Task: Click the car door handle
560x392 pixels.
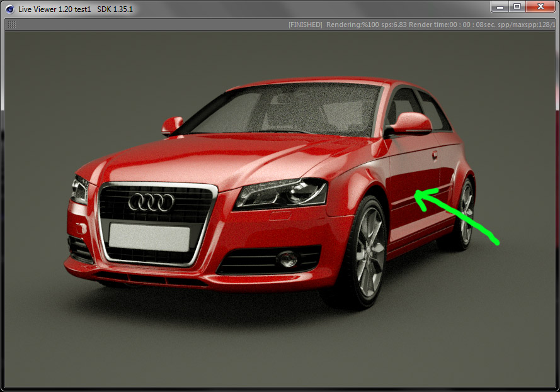Action: 435,154
